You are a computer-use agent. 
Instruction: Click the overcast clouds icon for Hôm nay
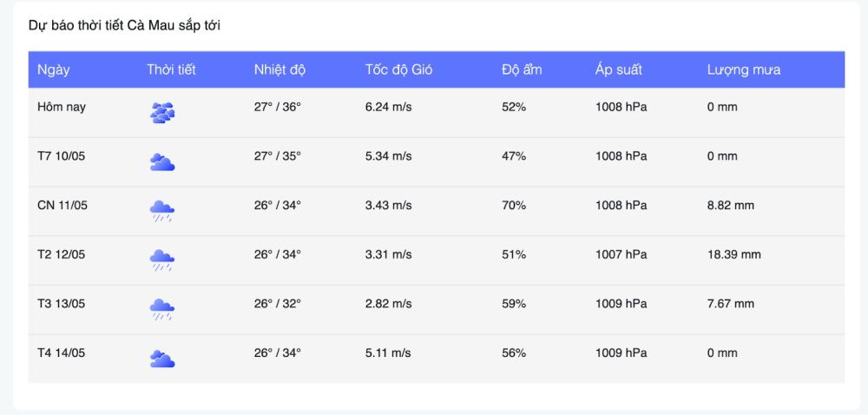click(162, 113)
